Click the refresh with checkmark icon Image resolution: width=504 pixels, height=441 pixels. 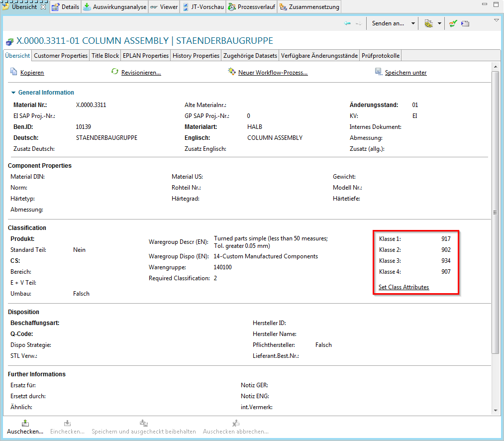pyautogui.click(x=453, y=24)
